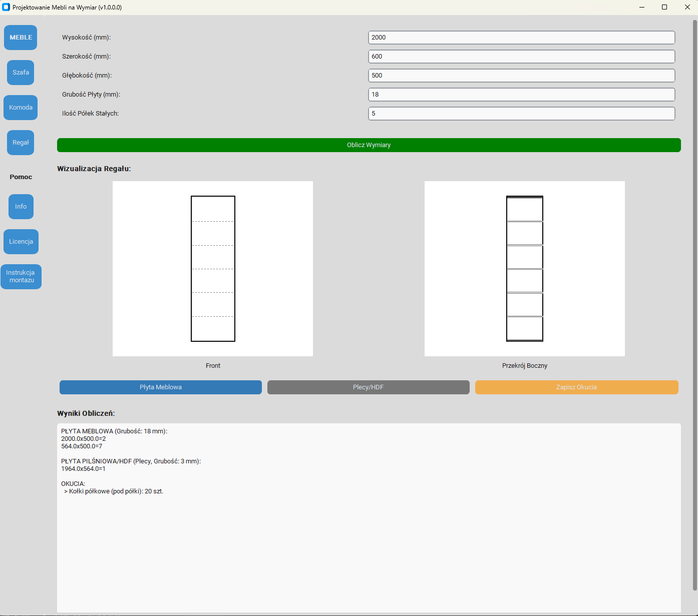Select Komoda in the sidebar

(x=21, y=108)
